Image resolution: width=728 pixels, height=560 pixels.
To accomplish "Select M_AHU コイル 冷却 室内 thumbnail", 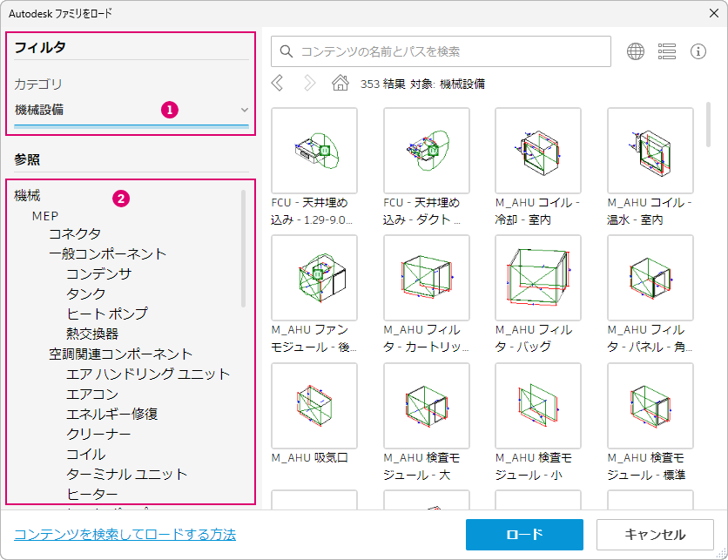I will 537,151.
